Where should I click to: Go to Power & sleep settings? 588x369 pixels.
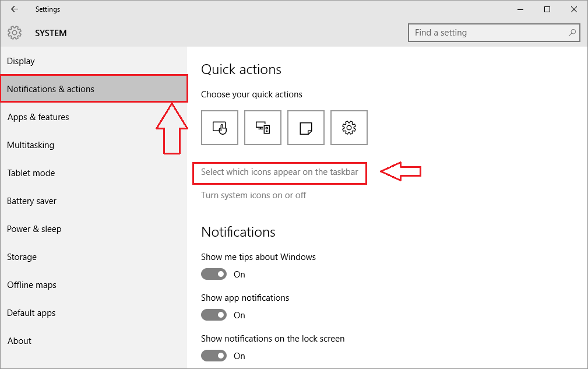94,229
